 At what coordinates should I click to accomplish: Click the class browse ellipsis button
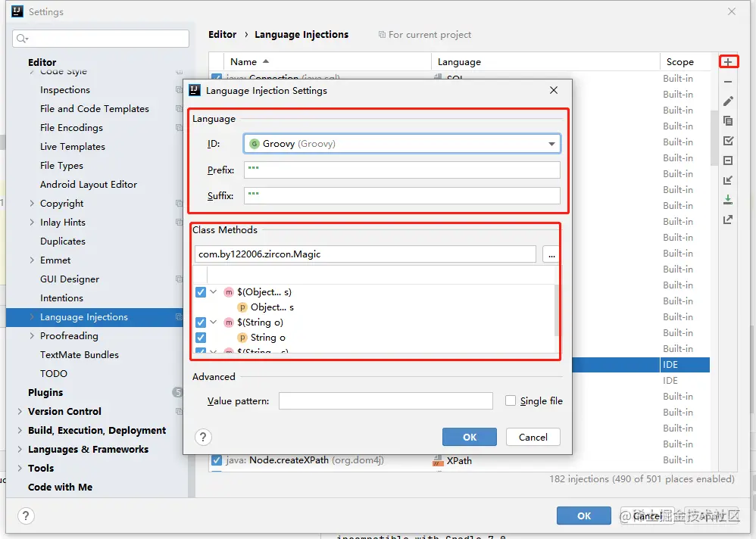pos(551,254)
